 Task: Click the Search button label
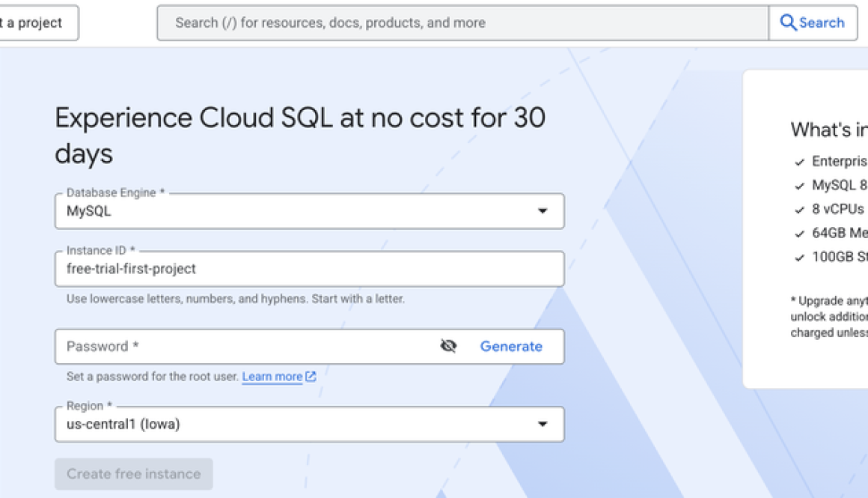[822, 22]
